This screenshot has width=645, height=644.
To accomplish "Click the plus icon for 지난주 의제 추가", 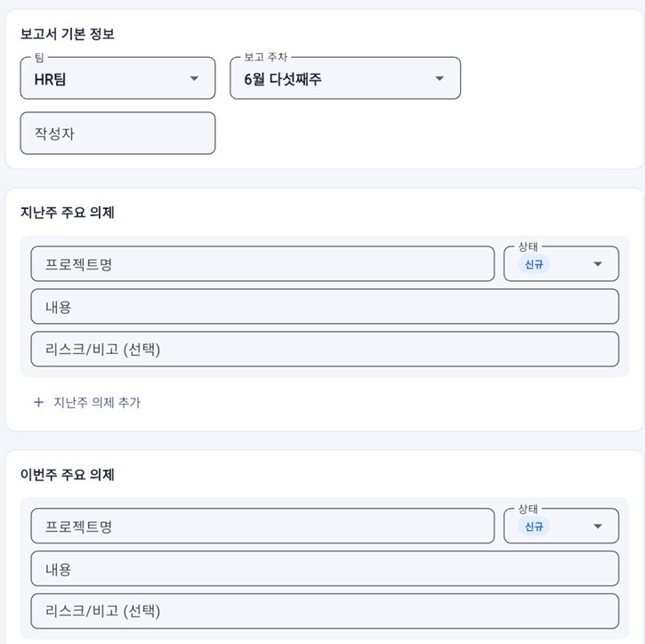I will click(x=38, y=402).
